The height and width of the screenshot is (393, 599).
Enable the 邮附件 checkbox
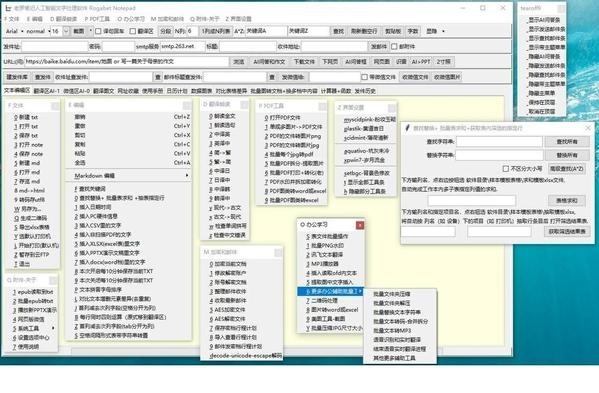pyautogui.click(x=394, y=47)
